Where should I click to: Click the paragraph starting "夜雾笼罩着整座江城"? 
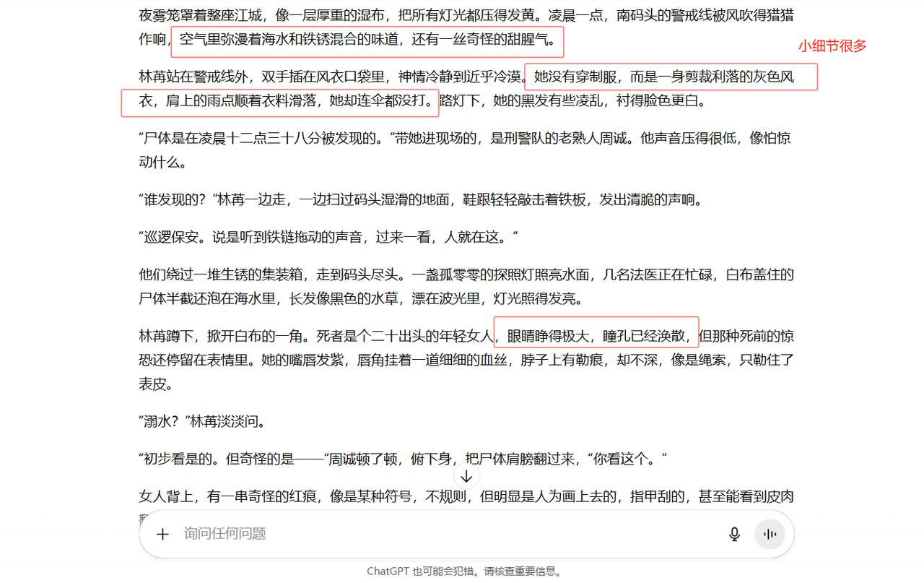(x=466, y=27)
